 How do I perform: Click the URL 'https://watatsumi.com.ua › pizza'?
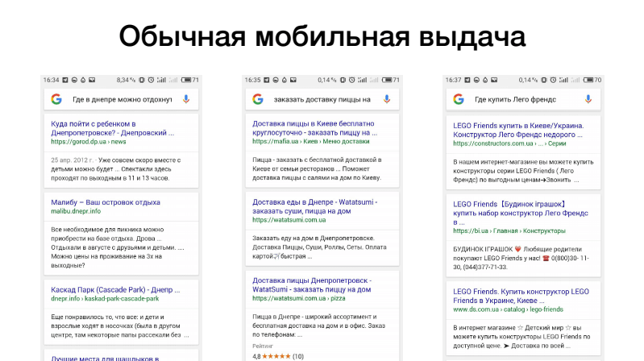point(298,298)
